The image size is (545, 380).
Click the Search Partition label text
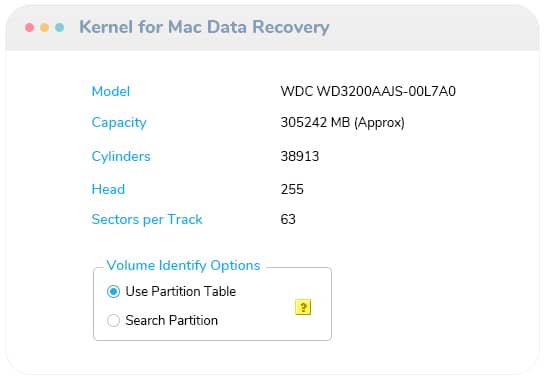pyautogui.click(x=172, y=320)
